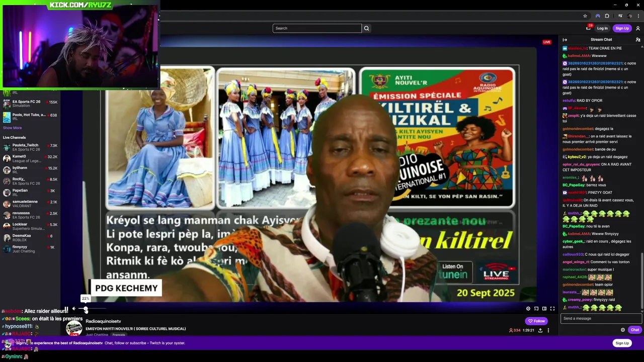Open the browser three-dot menu

point(638,16)
